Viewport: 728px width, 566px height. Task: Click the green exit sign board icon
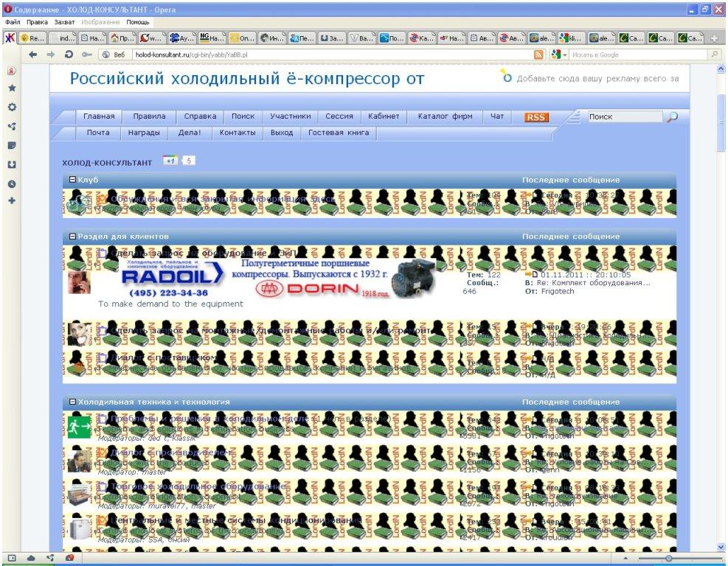[79, 427]
